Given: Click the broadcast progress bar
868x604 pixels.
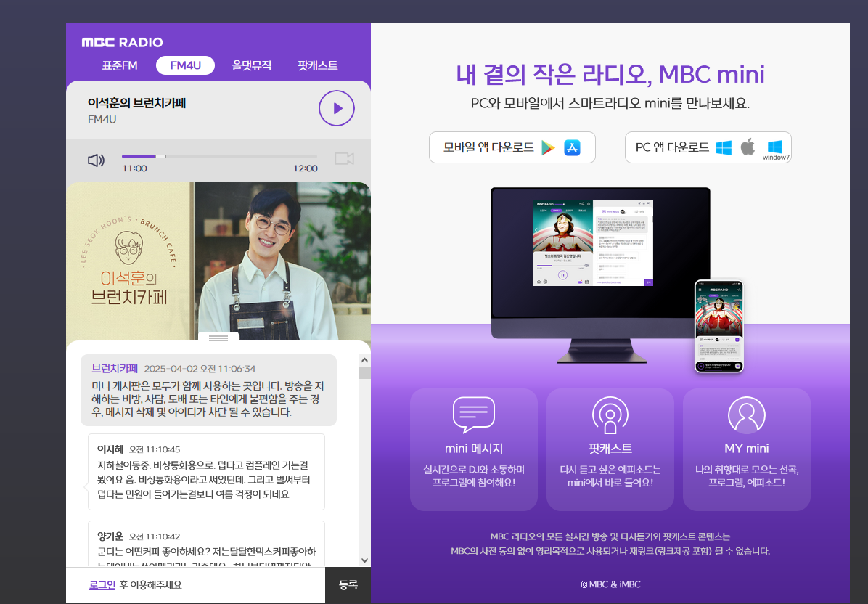Looking at the screenshot, I should pos(219,157).
